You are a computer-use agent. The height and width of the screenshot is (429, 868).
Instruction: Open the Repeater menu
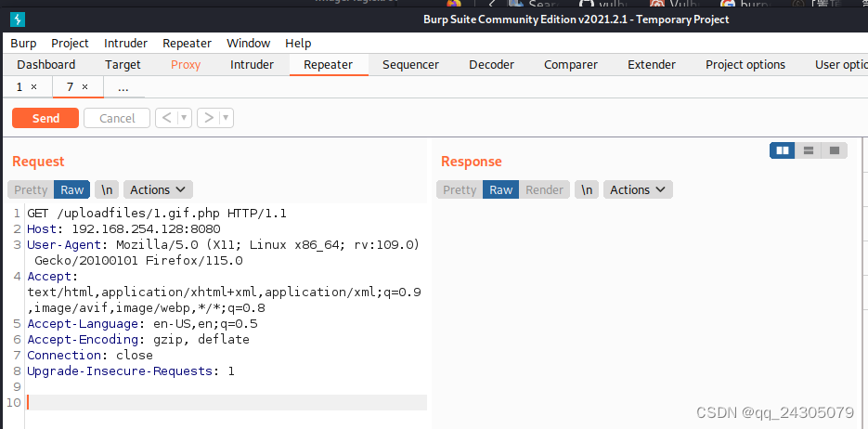coord(188,43)
